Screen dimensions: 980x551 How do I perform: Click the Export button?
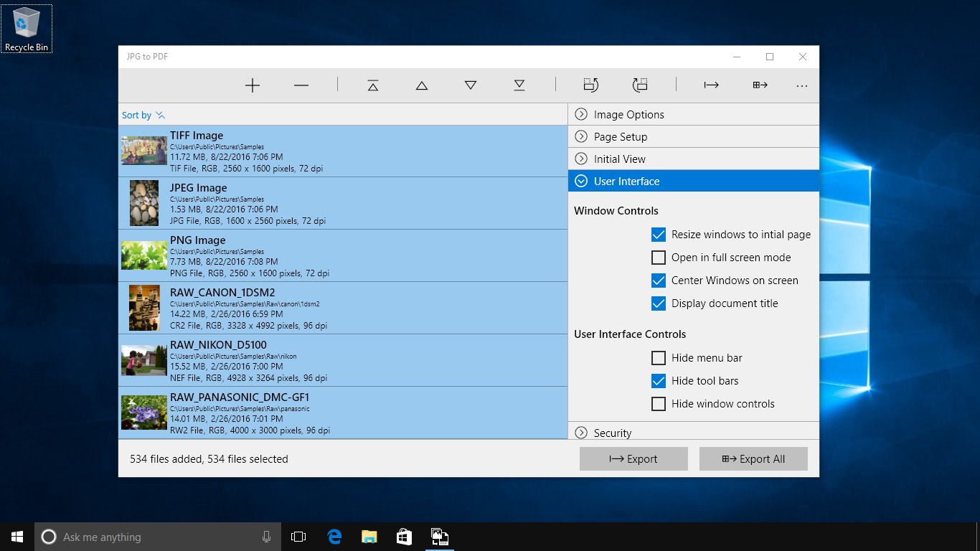633,459
